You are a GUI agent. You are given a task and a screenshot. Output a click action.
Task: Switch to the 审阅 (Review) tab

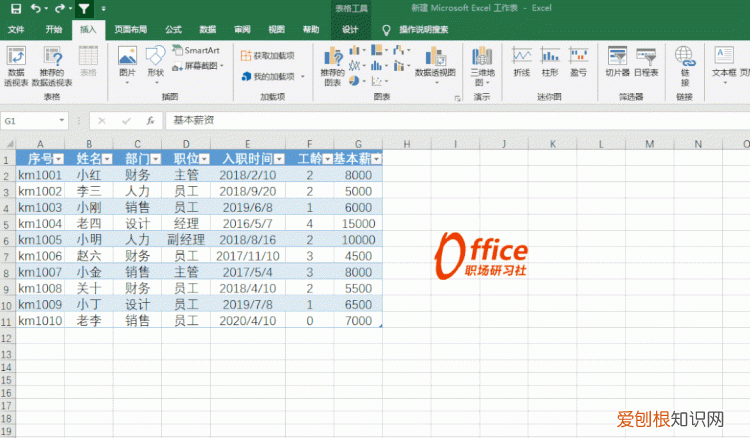[x=242, y=30]
